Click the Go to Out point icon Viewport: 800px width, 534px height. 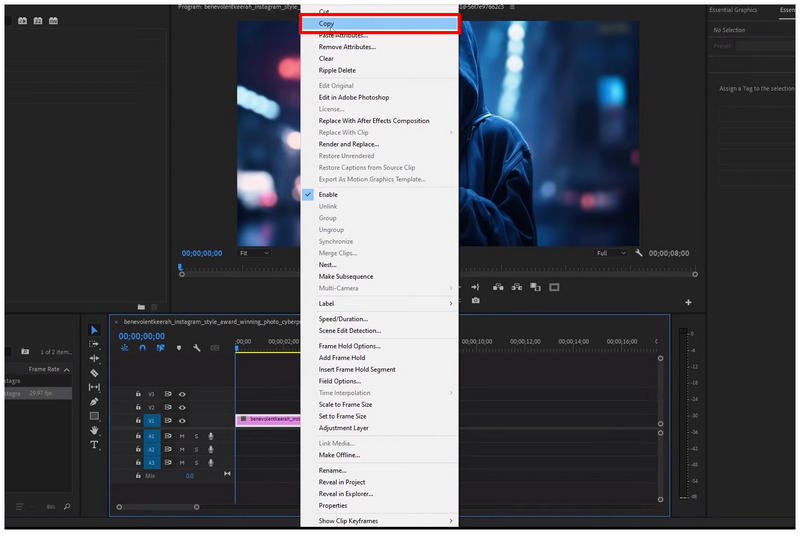pos(475,287)
